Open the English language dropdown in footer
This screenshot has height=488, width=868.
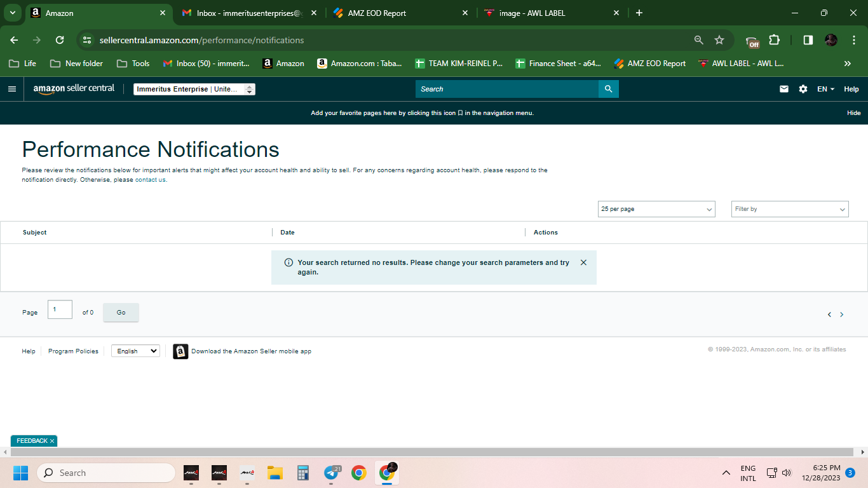[135, 351]
